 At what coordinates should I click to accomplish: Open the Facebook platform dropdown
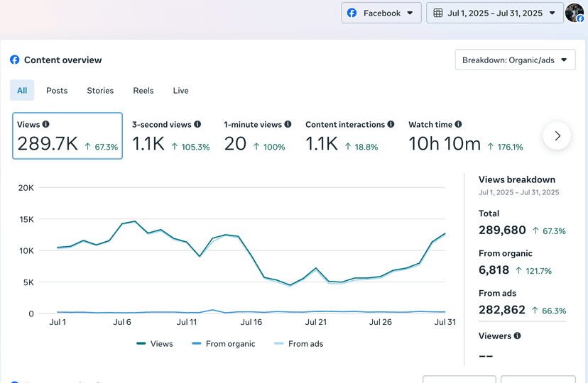381,13
